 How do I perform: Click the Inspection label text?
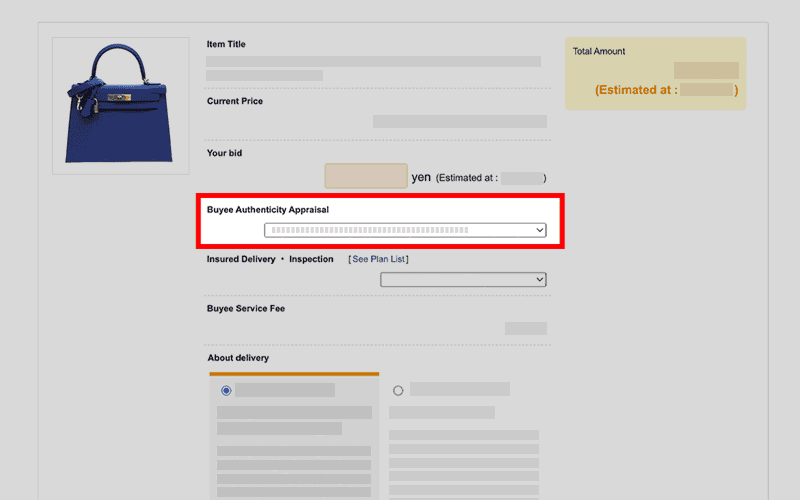pos(311,259)
